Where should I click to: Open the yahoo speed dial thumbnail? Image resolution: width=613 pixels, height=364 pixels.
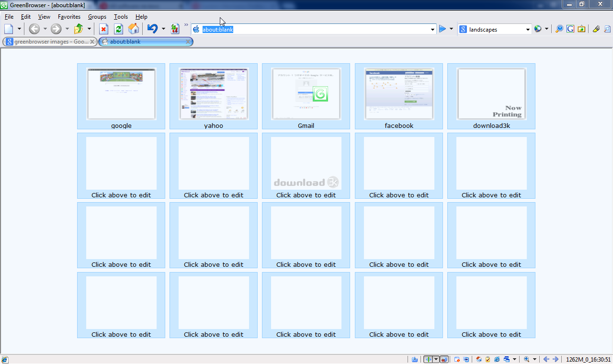214,94
